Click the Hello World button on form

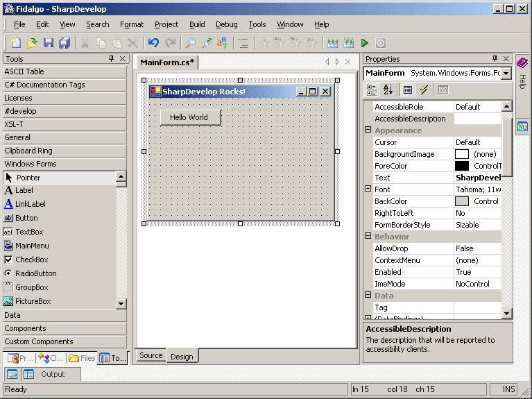[x=190, y=117]
